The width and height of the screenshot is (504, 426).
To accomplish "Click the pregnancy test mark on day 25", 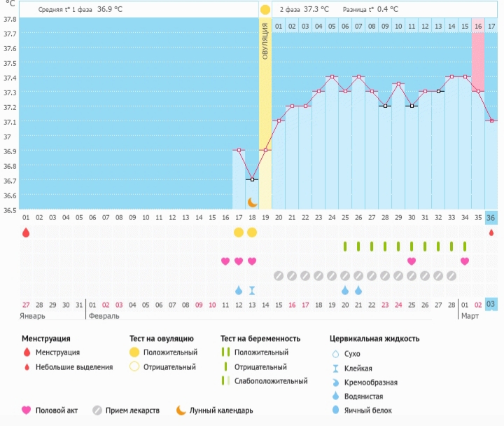I will point(345,247).
